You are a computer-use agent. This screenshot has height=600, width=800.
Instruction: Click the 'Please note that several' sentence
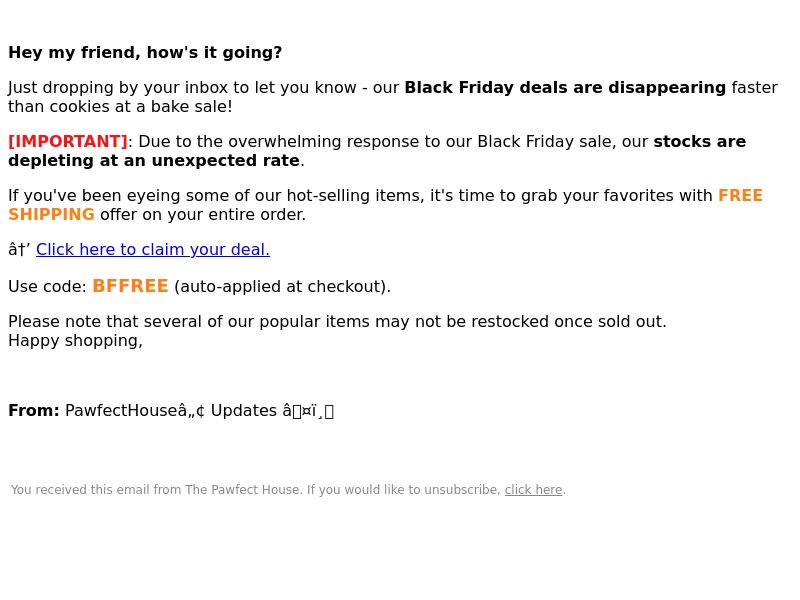tap(337, 321)
